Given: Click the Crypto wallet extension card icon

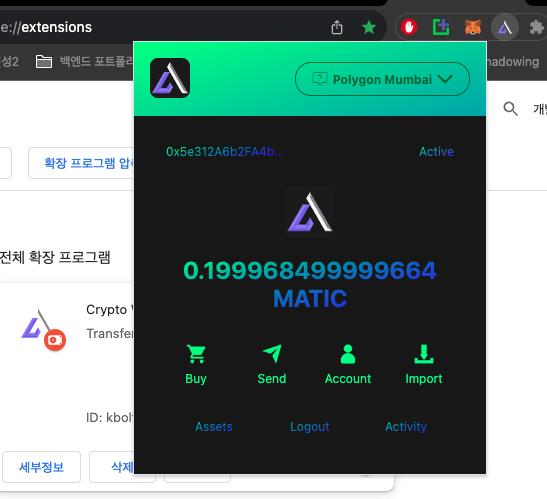Looking at the screenshot, I should [x=43, y=330].
